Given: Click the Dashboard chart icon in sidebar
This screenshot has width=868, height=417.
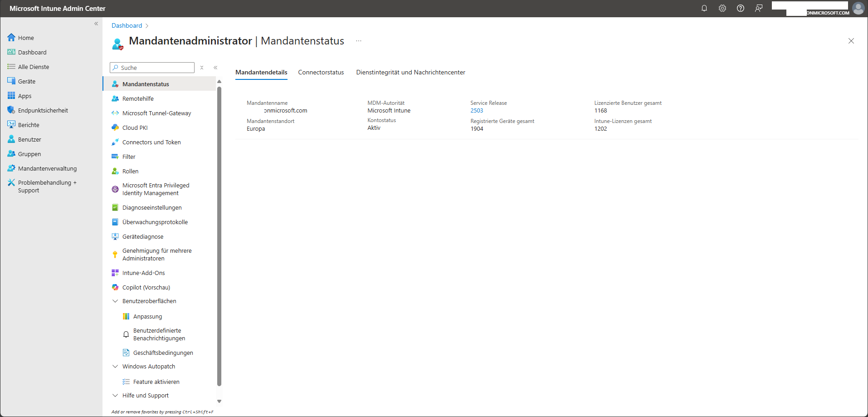Looking at the screenshot, I should (x=11, y=52).
